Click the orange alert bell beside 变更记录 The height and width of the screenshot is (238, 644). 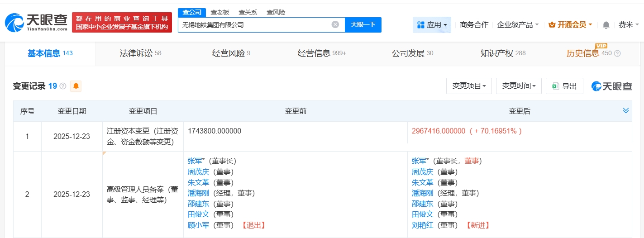(76, 86)
